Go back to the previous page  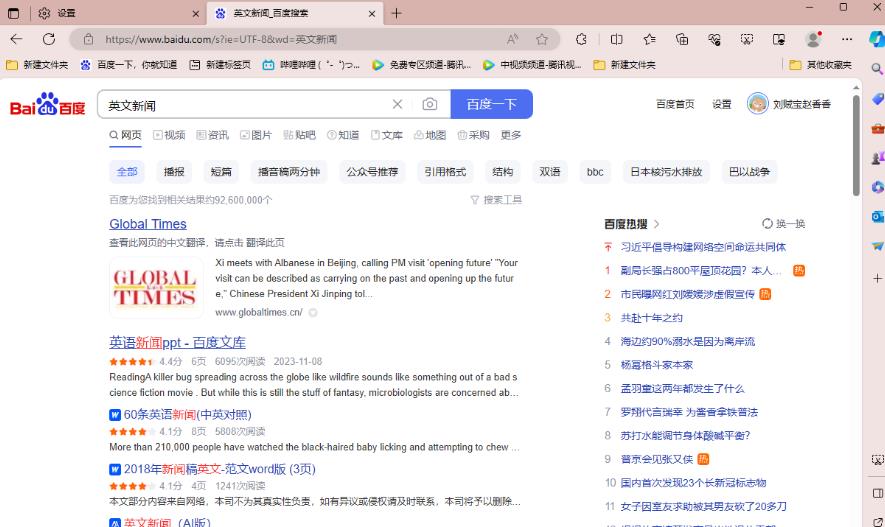pos(16,39)
